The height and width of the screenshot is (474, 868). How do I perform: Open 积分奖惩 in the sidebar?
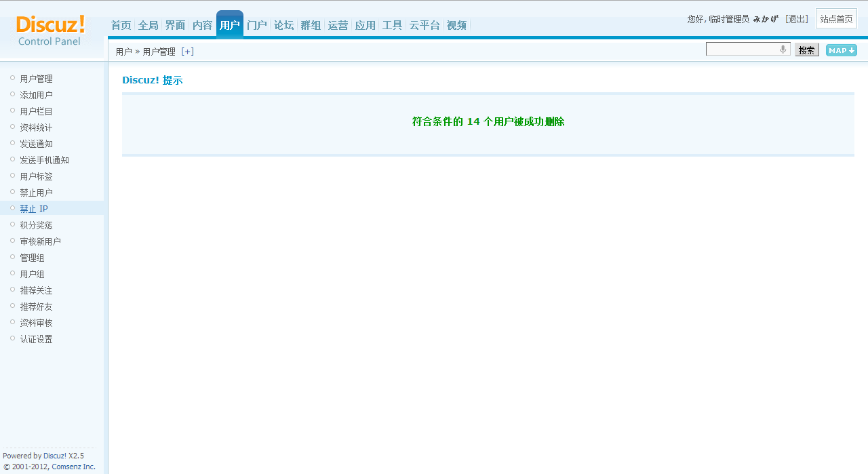(x=37, y=225)
